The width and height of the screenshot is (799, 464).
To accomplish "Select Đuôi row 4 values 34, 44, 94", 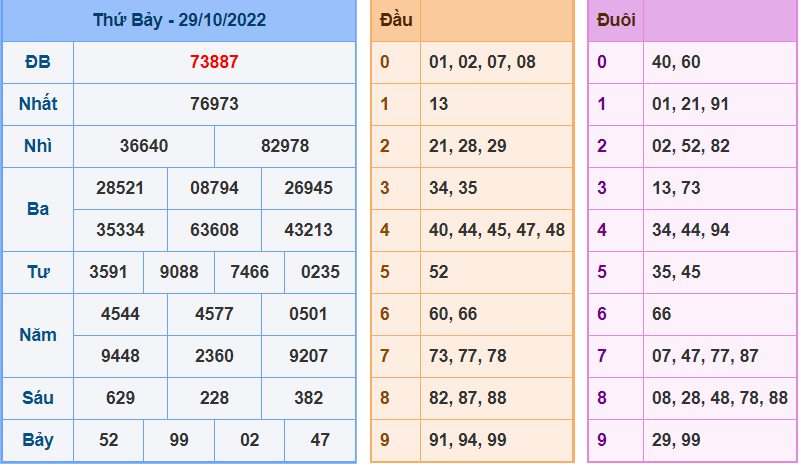I will (x=690, y=230).
